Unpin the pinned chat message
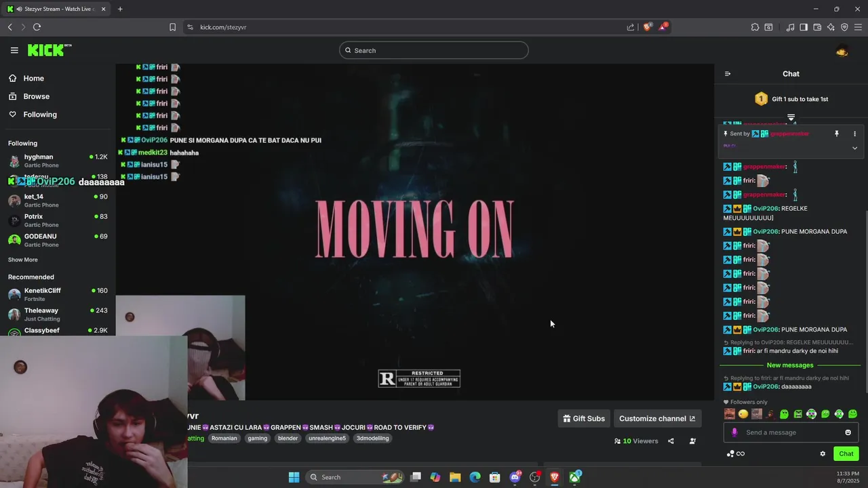The width and height of the screenshot is (868, 488). click(x=837, y=134)
